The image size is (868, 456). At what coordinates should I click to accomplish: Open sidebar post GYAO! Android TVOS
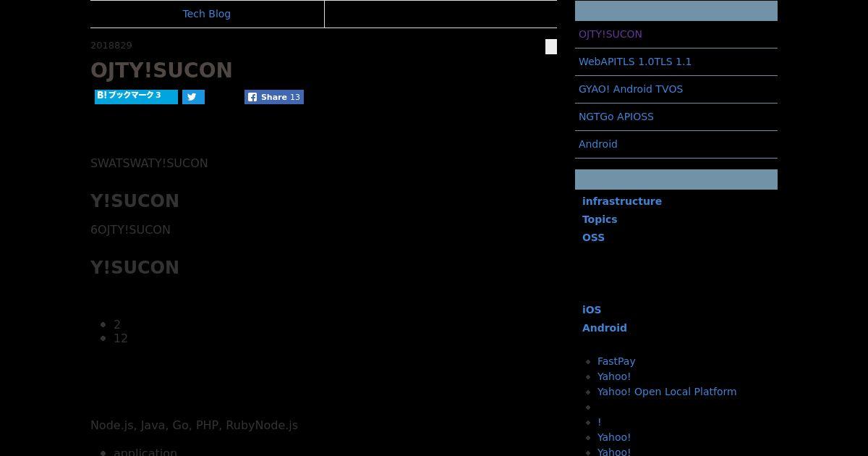coord(631,89)
